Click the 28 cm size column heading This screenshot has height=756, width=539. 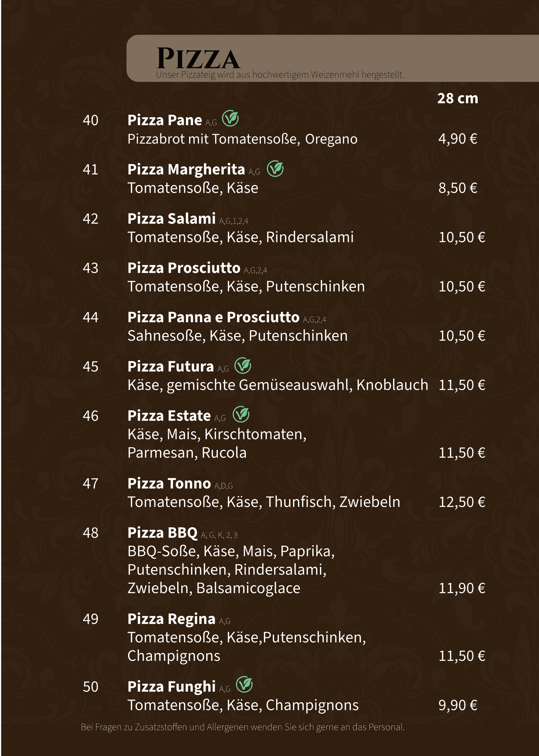pyautogui.click(x=458, y=98)
